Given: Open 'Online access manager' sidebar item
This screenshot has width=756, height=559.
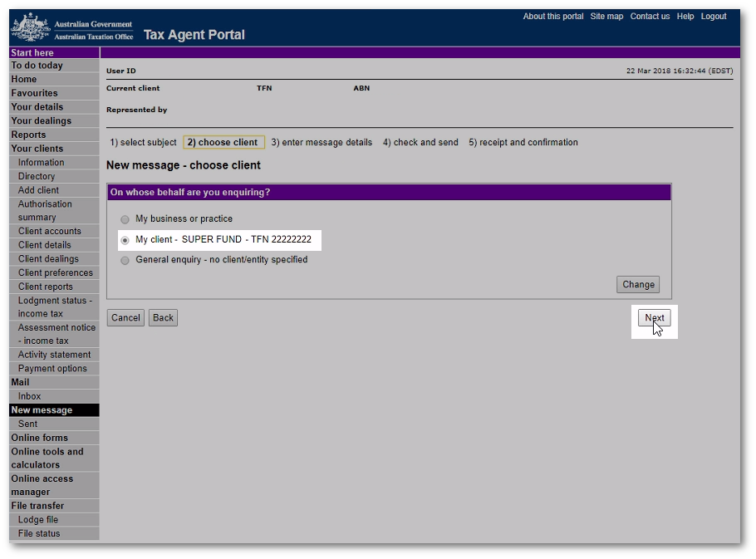Looking at the screenshot, I should pos(42,485).
